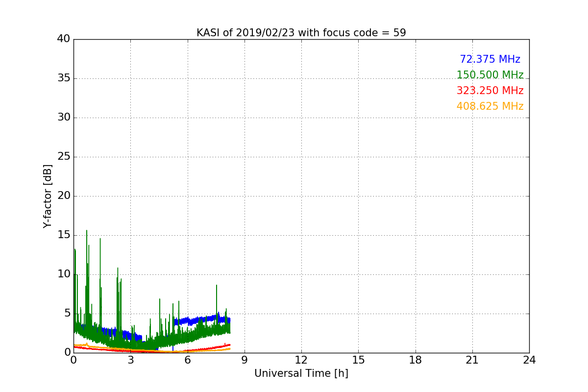The width and height of the screenshot is (588, 392).
Task: Click y-axis tick label 25
Action: pyautogui.click(x=64, y=157)
